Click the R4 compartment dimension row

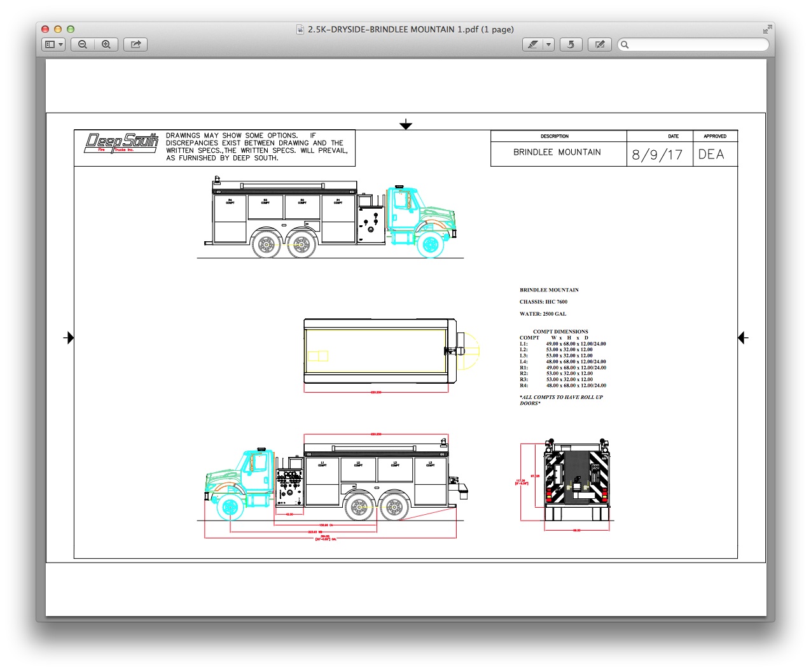point(563,386)
